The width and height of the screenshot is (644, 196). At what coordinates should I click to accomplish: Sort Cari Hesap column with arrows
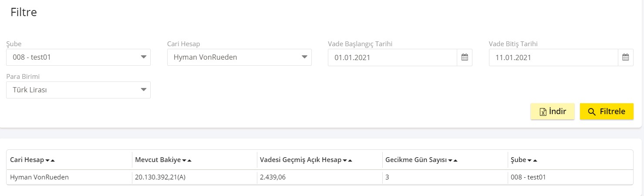pos(50,160)
